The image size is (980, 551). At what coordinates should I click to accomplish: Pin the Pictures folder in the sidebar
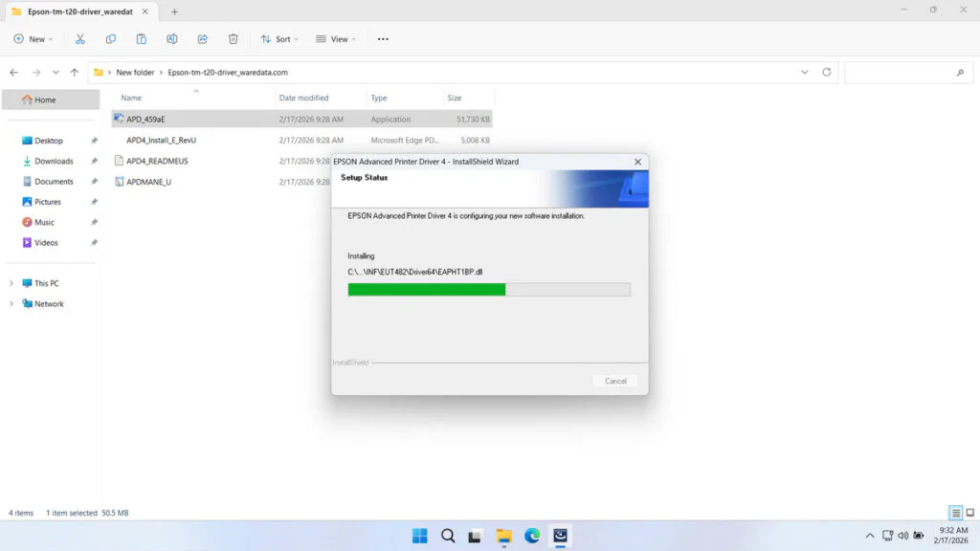click(93, 202)
